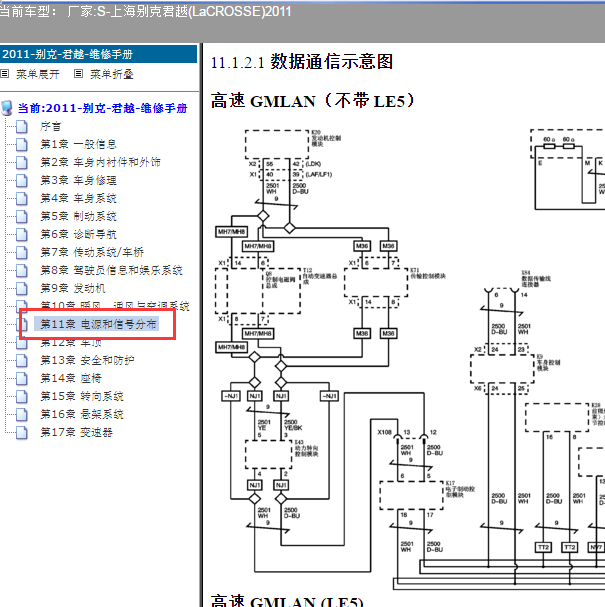The width and height of the screenshot is (605, 607).
Task: Click the 高速 GMLAN（不带 LE5）subtitle
Action: coord(313,101)
